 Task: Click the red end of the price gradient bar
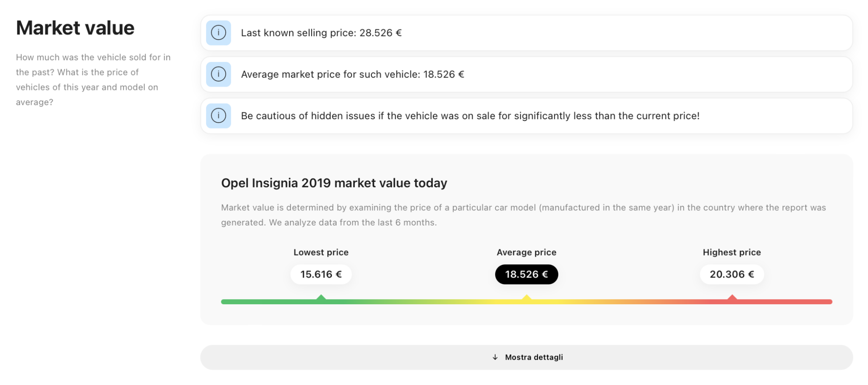coord(822,302)
